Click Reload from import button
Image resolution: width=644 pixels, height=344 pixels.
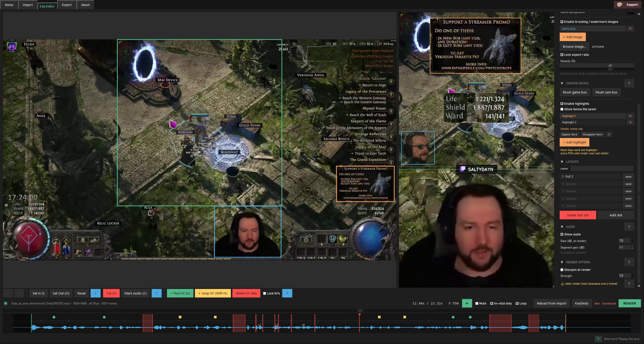(x=551, y=304)
